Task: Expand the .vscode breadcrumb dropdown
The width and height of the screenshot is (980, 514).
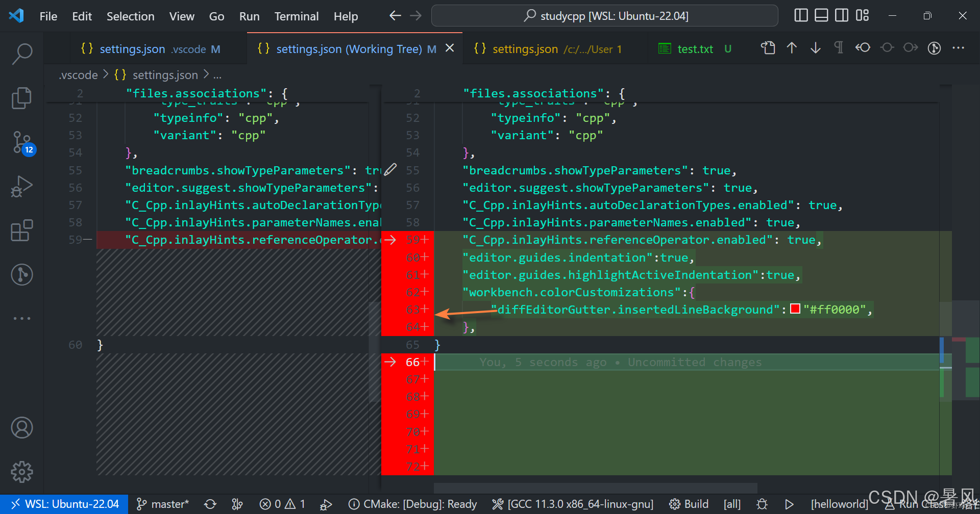Action: [78, 74]
